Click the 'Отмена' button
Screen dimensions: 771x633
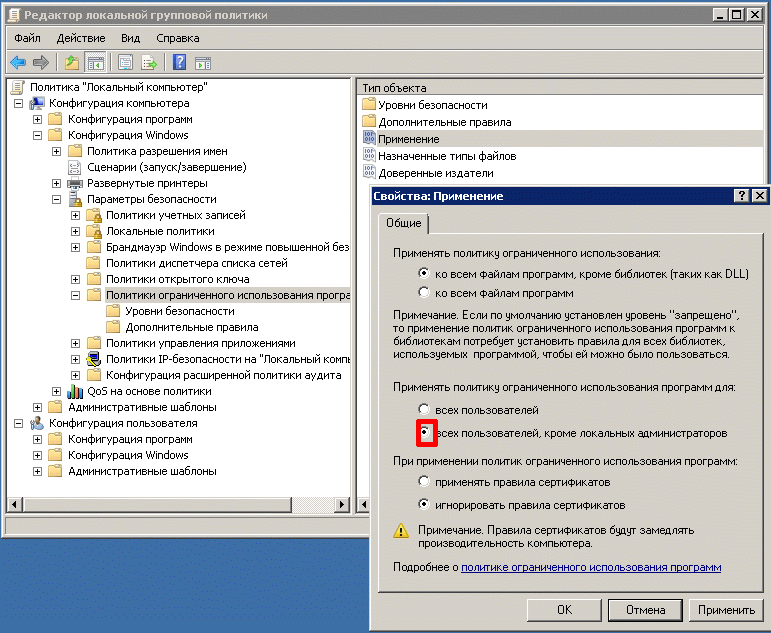pyautogui.click(x=645, y=610)
